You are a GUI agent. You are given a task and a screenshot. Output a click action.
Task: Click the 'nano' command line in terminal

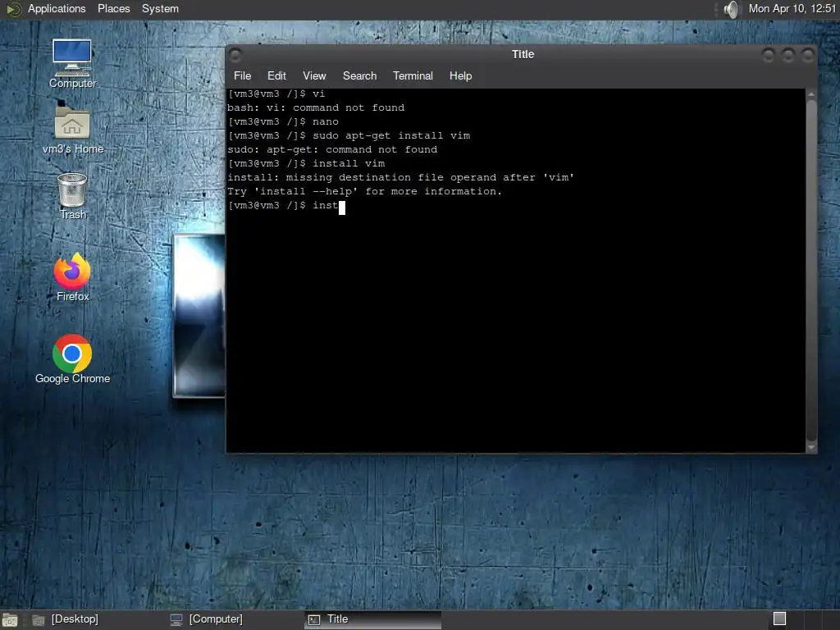click(x=283, y=121)
